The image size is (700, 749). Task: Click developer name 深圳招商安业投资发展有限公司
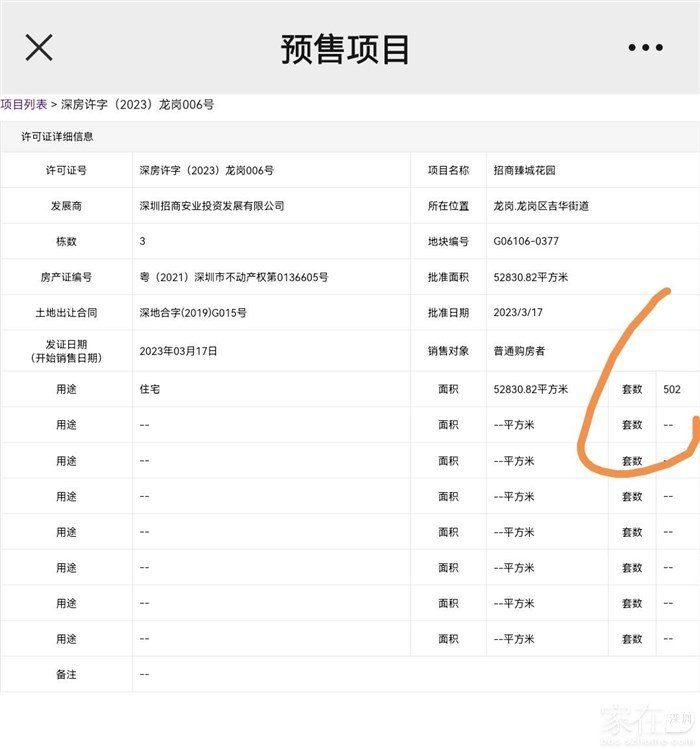(x=212, y=206)
